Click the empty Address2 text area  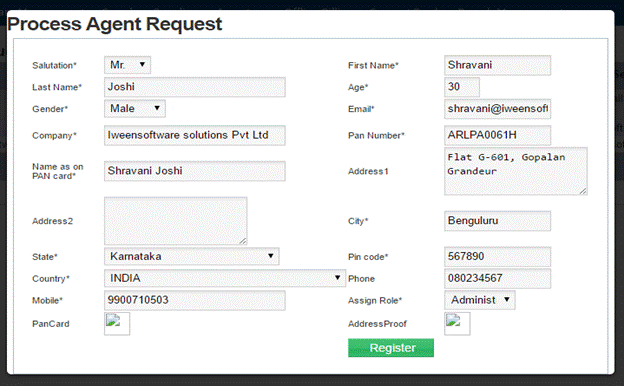(x=176, y=221)
